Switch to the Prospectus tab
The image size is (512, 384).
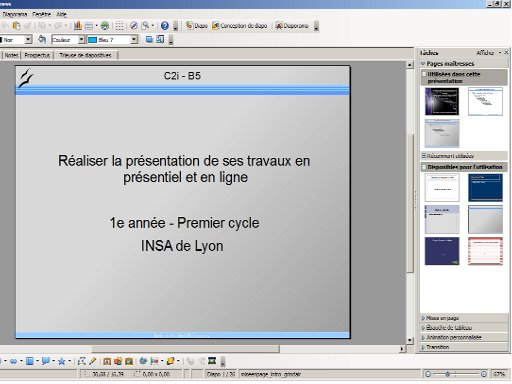37,55
